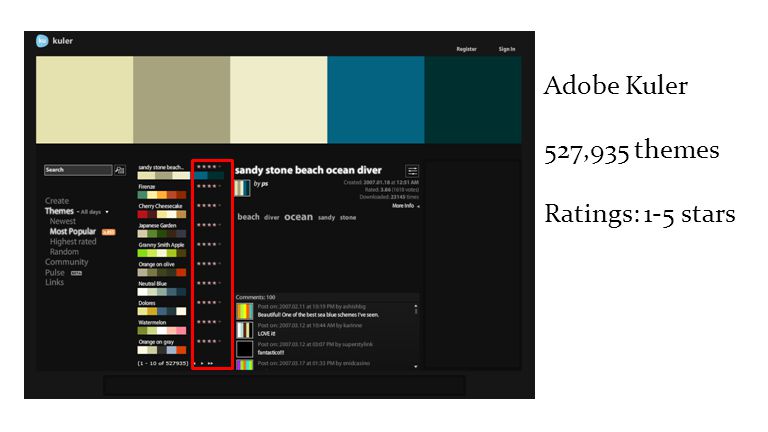Select the Japanese Garden palette strip

click(162, 234)
